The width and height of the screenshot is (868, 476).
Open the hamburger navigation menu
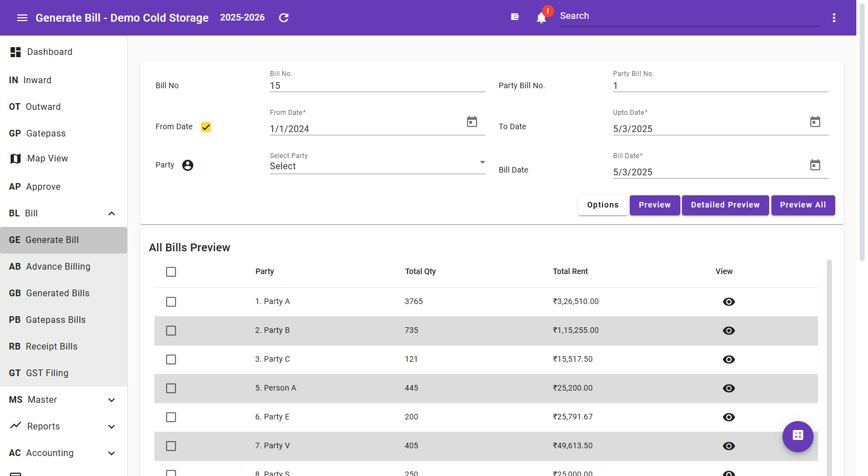22,17
